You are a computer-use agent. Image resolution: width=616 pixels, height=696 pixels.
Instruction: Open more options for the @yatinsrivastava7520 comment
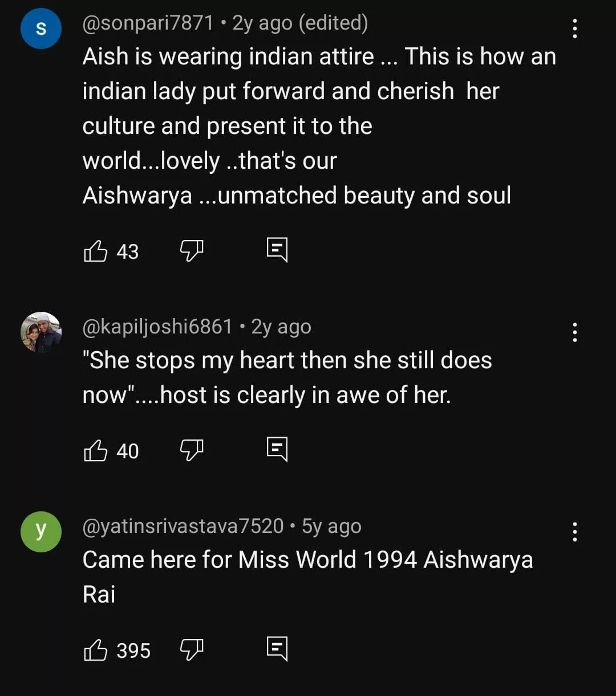point(574,531)
